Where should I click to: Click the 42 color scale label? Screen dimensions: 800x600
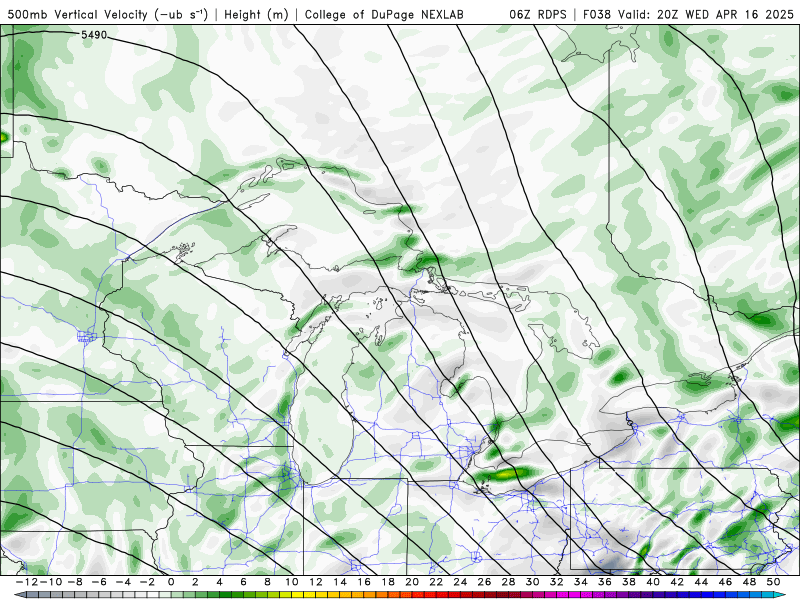677,582
